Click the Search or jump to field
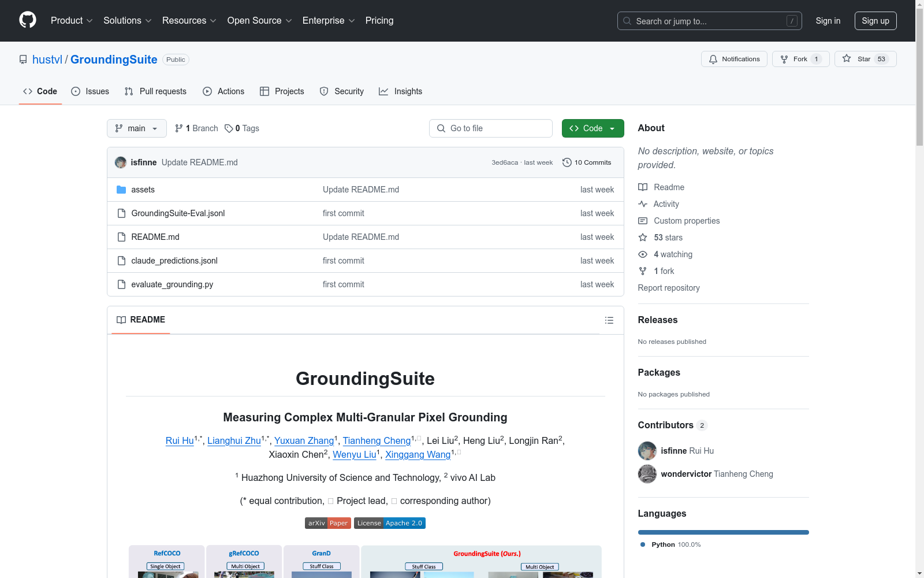924x578 pixels. pyautogui.click(x=710, y=21)
